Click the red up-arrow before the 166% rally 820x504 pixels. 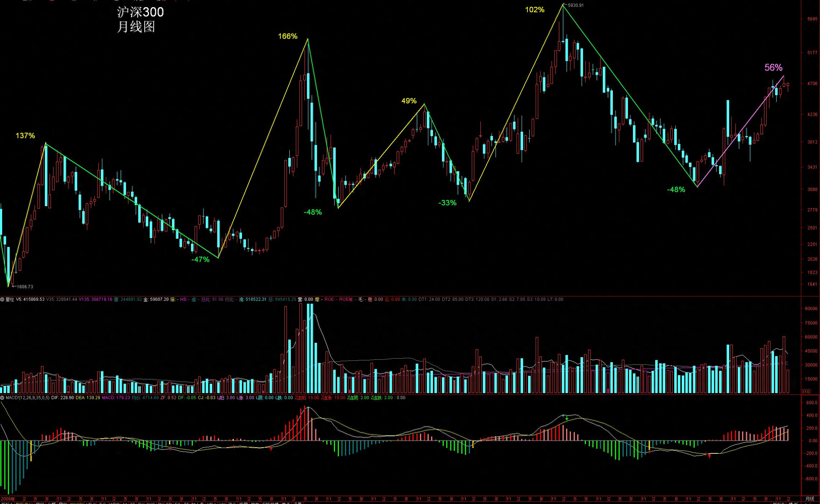pos(271,448)
